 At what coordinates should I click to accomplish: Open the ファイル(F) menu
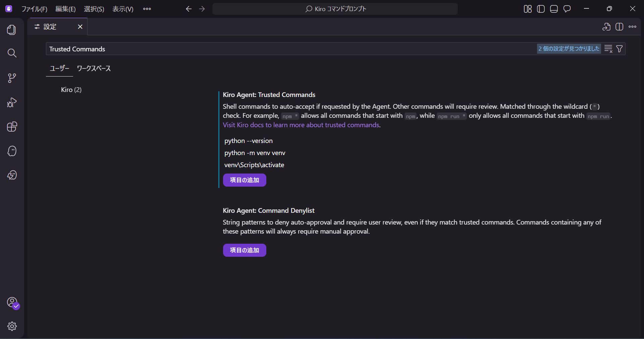[34, 9]
